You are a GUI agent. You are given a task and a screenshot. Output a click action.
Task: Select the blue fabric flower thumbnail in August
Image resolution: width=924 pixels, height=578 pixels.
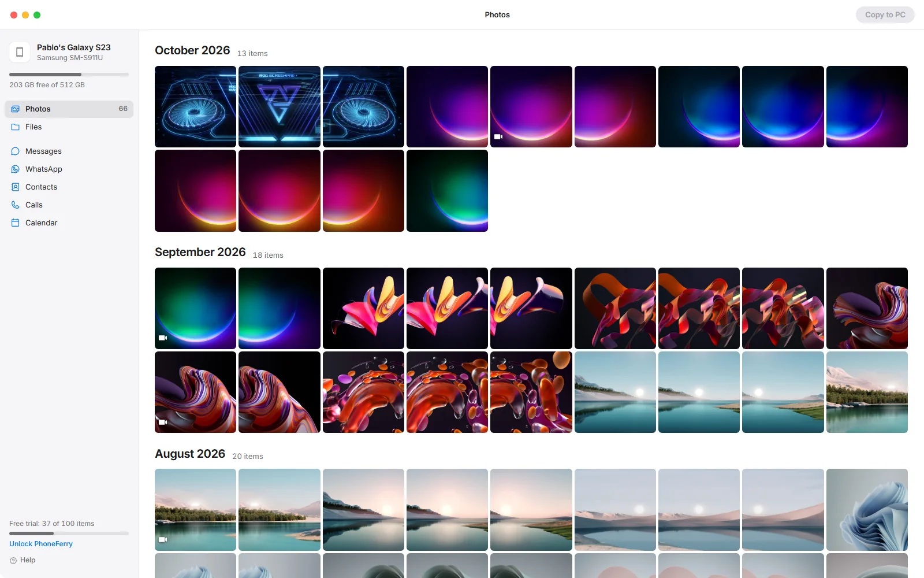coord(867,510)
